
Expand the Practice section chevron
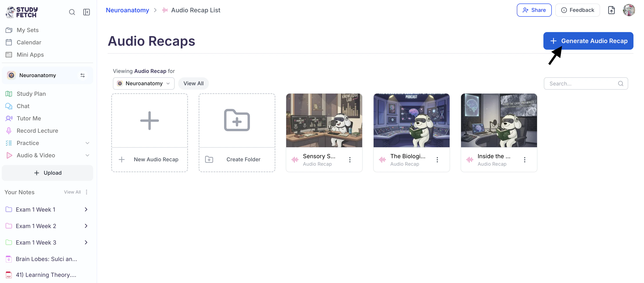(x=87, y=143)
